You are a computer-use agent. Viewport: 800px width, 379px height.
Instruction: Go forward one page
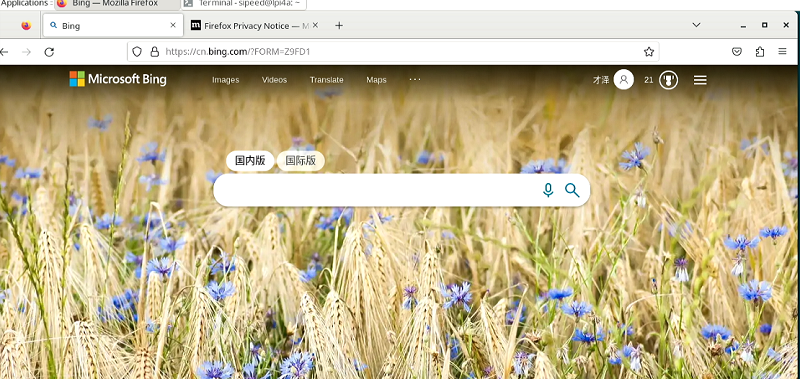pos(27,52)
